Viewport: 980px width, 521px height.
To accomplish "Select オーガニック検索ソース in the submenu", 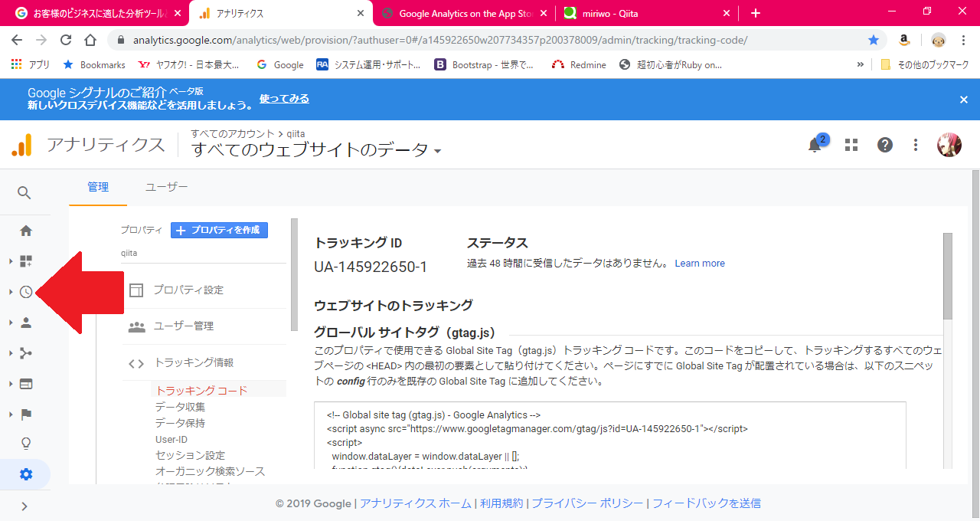I will coord(210,471).
